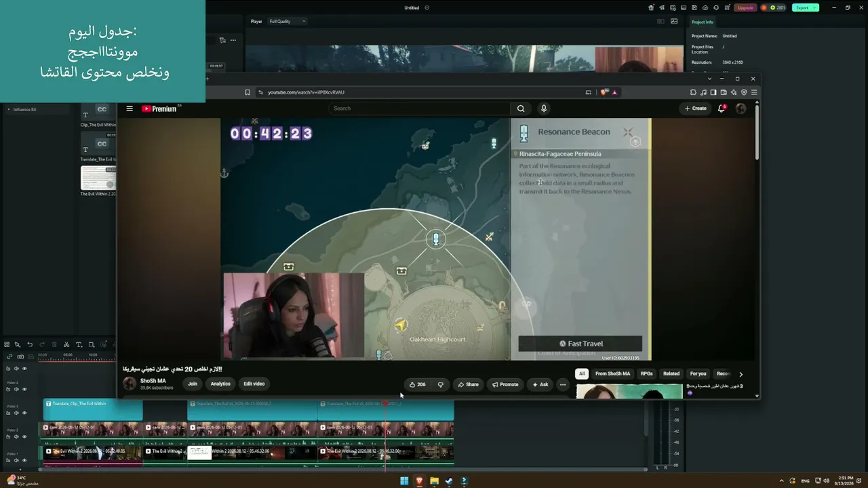868x488 pixels.
Task: Click the YouTube page vertical scrollbar
Action: 757,132
